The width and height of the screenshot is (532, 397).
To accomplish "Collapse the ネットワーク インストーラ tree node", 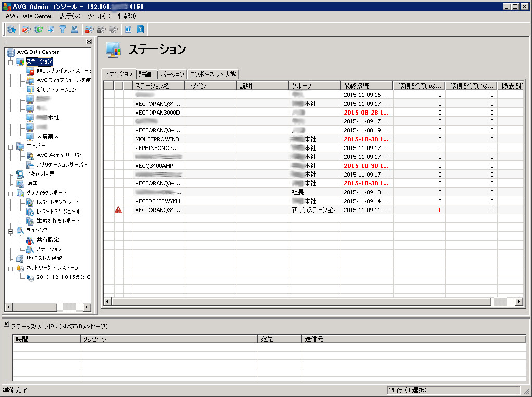I will point(11,269).
